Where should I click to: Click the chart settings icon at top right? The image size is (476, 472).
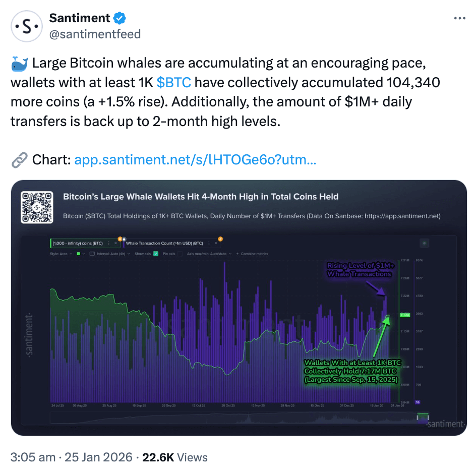point(425,243)
